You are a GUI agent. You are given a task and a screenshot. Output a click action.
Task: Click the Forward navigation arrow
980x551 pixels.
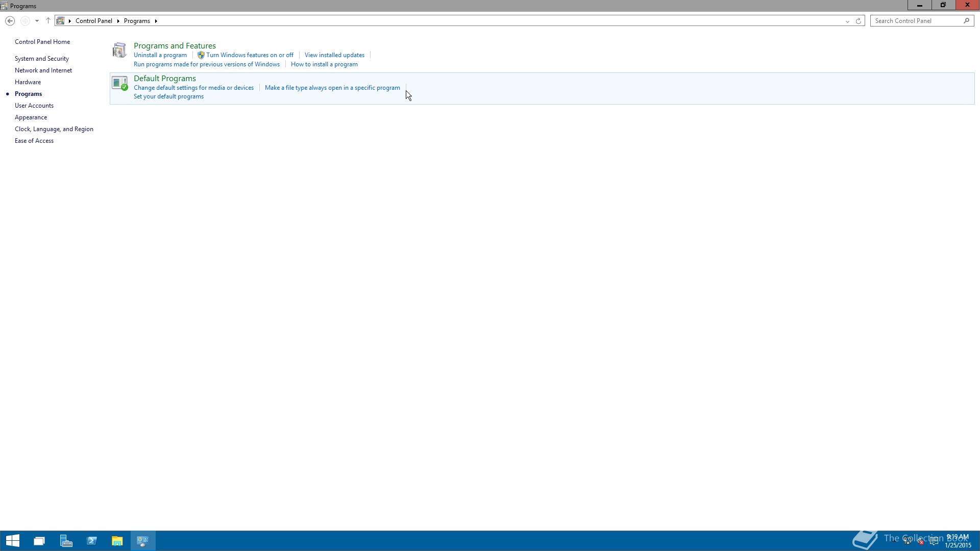coord(24,21)
